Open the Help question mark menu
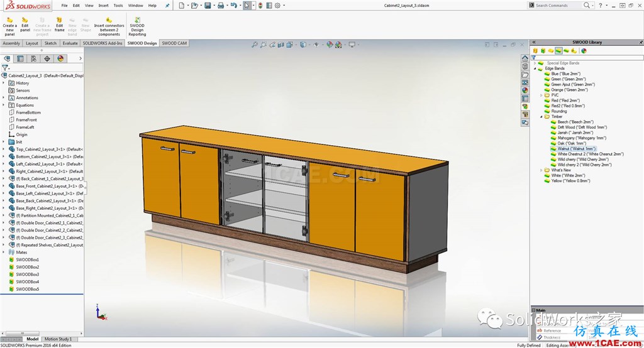 (601, 5)
